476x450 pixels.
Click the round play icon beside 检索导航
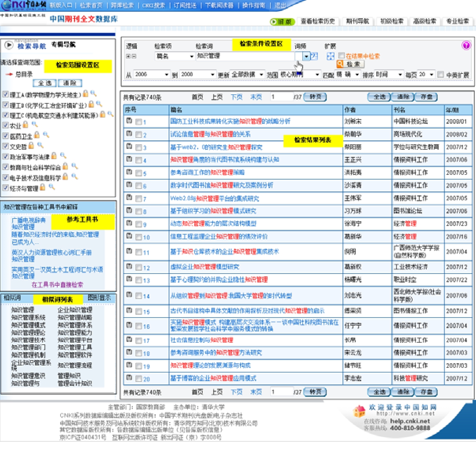tap(9, 45)
